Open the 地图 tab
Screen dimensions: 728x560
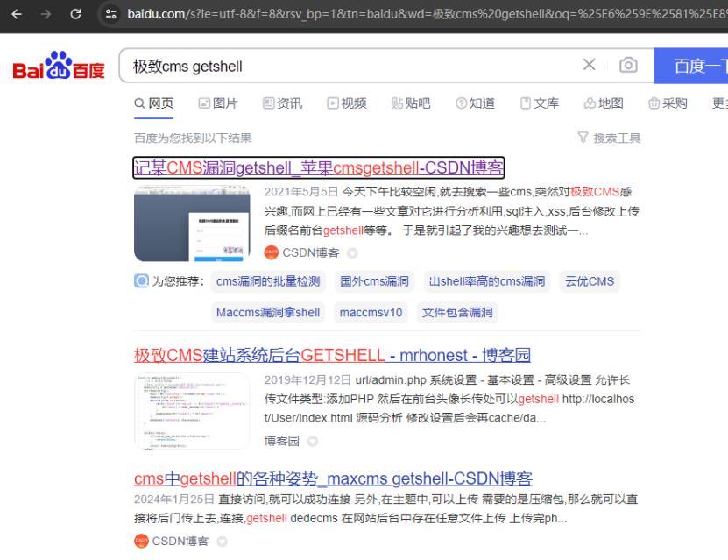[604, 103]
